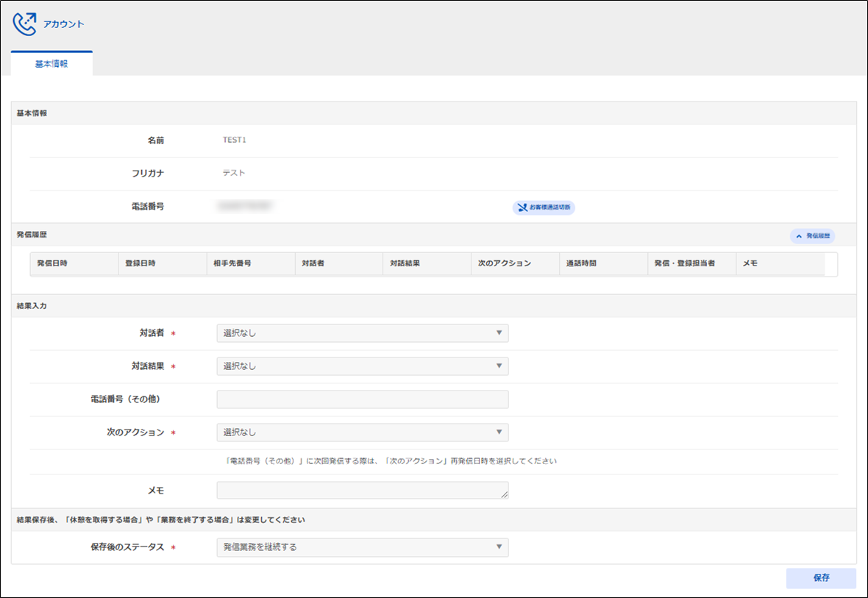Open the 保存後のステータス dropdown
Screen dimensions: 868x598
[x=362, y=547]
